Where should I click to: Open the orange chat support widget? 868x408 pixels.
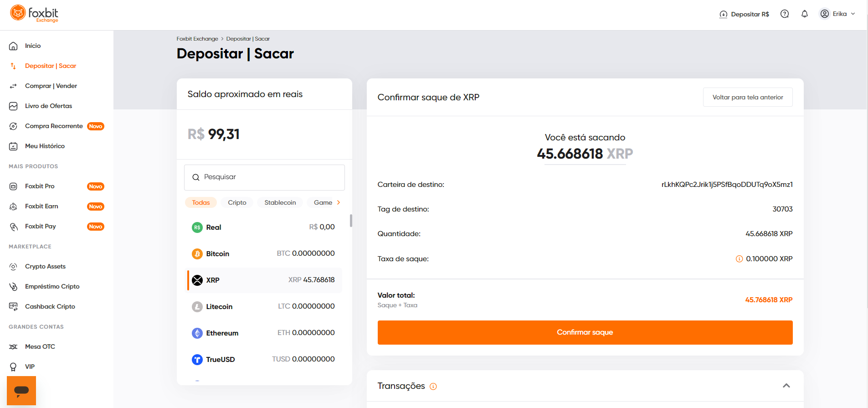21,391
